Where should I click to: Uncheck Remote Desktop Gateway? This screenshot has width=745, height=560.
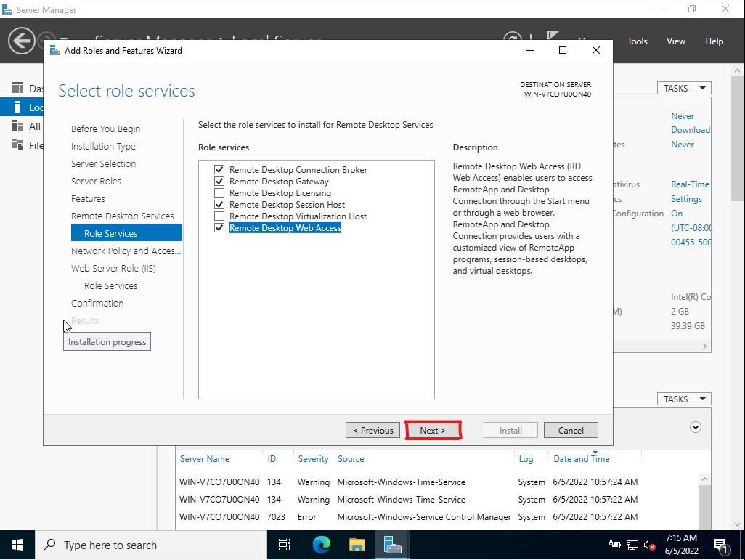pyautogui.click(x=219, y=181)
